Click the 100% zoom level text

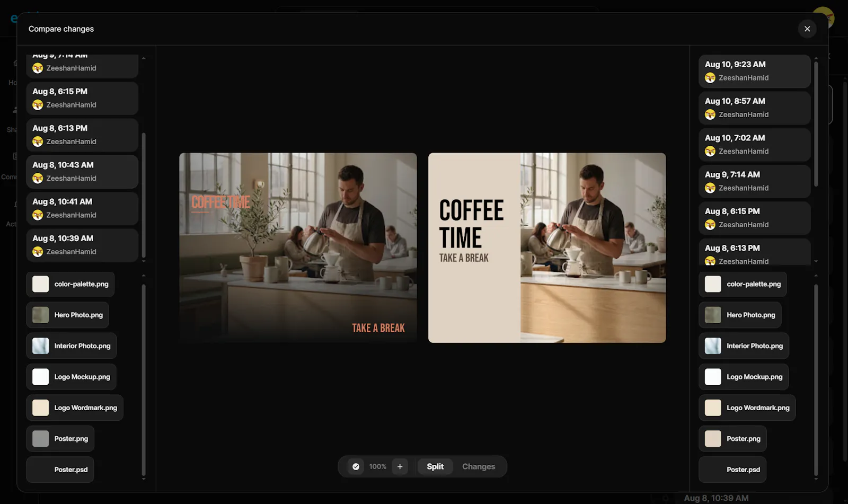(x=378, y=466)
